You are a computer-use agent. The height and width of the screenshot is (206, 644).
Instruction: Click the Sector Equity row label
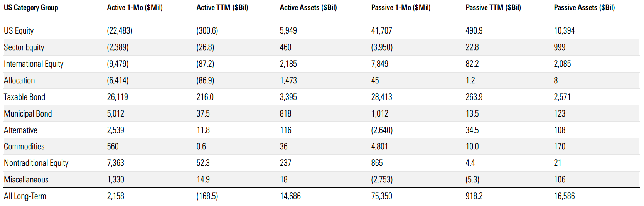24,47
